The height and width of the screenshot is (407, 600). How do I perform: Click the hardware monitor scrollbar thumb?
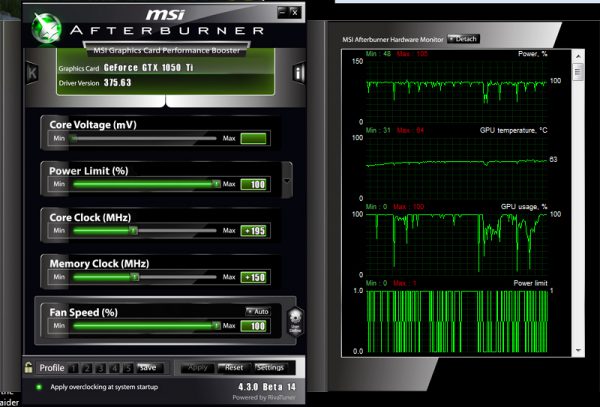pos(578,72)
